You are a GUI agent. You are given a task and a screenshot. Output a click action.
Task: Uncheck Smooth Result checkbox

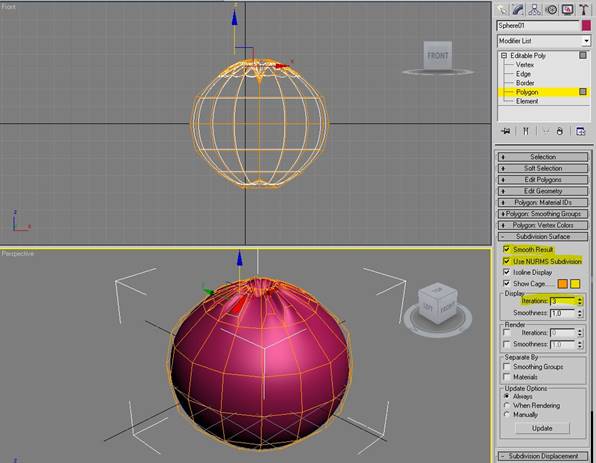pyautogui.click(x=506, y=249)
